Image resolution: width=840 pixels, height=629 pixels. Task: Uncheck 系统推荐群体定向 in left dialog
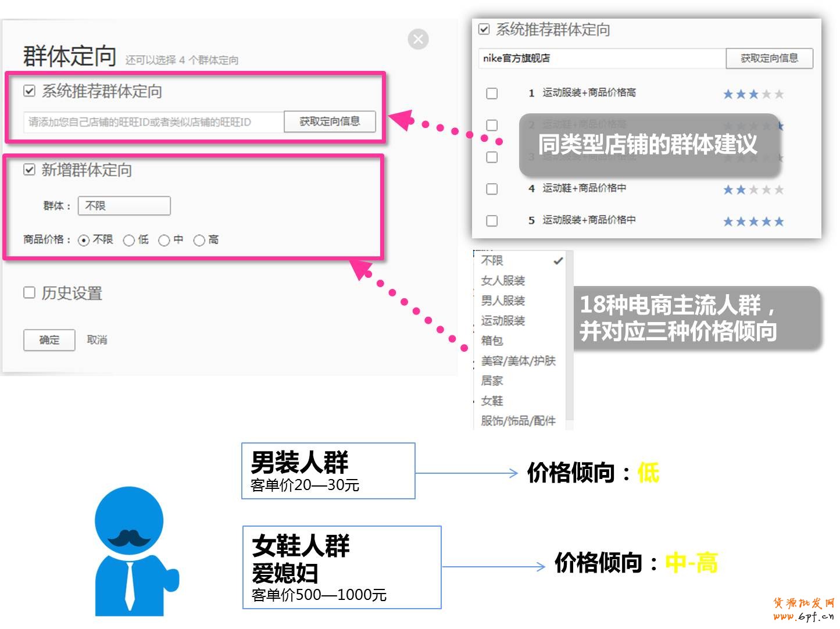tap(30, 91)
